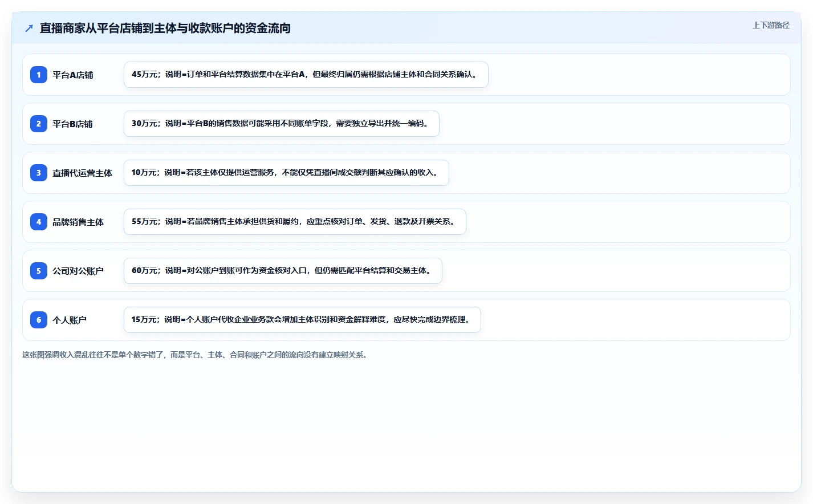Click the 45万元 description box

point(306,75)
